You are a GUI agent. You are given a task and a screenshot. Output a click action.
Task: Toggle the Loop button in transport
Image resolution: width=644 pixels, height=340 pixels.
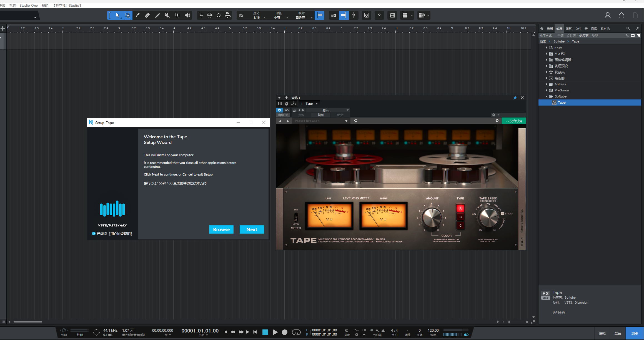pyautogui.click(x=296, y=332)
